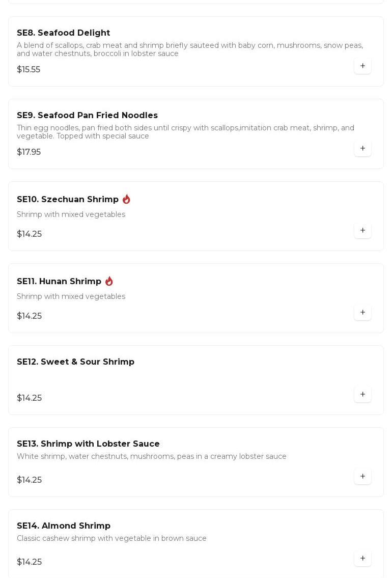The image size is (392, 578).
Task: Click the $17.95 price for Pan Fried Noodles
Action: coord(29,152)
